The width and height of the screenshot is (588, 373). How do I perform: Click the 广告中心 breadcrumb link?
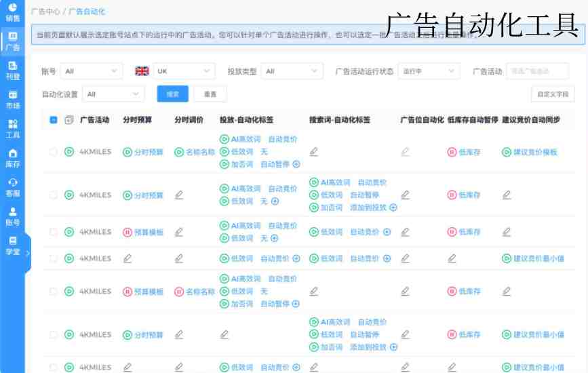point(45,12)
